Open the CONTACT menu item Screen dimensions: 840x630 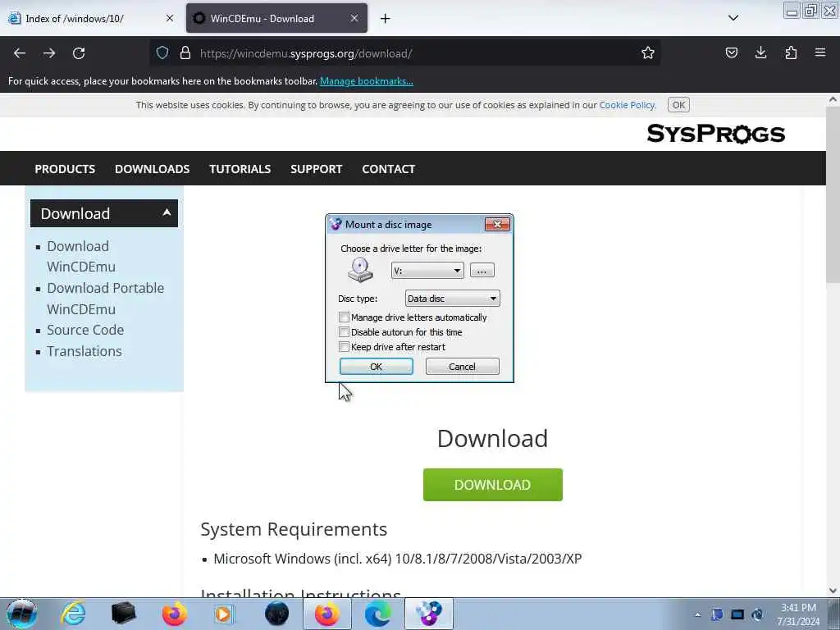click(388, 169)
